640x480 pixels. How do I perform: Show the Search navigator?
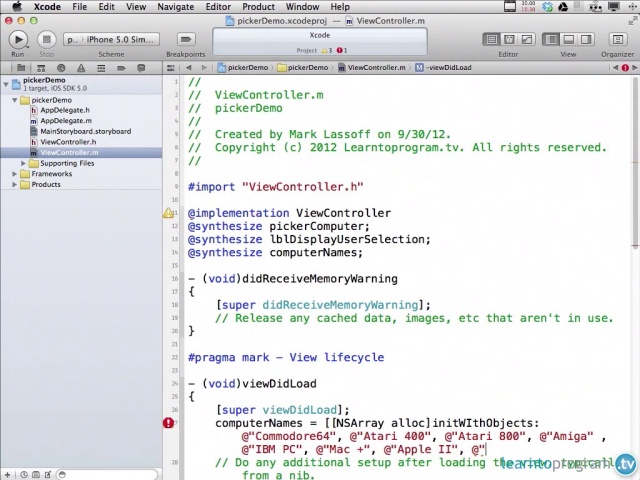61,68
